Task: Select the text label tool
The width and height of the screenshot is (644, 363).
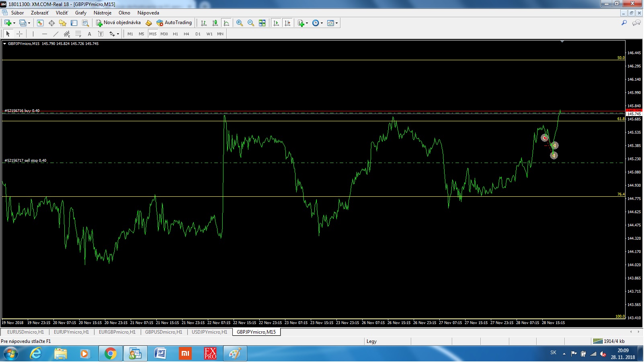Action: pyautogui.click(x=100, y=34)
